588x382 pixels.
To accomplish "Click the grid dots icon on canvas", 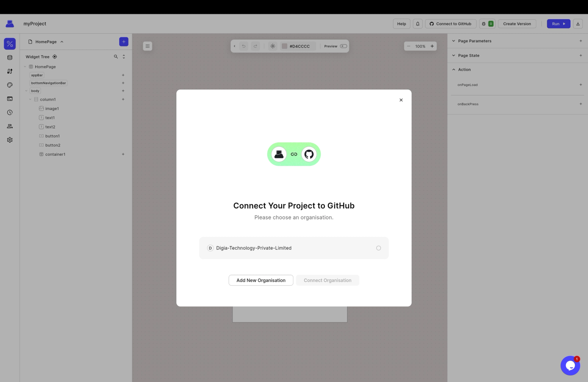I will (x=147, y=46).
